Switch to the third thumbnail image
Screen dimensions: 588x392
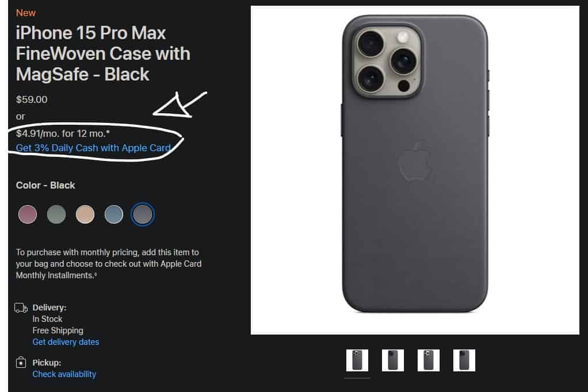428,360
